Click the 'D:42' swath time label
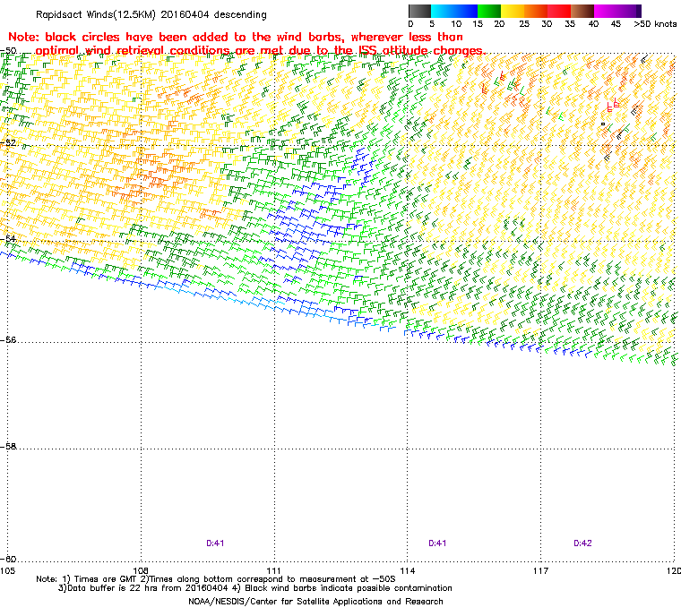This screenshot has width=681, height=616. point(582,543)
